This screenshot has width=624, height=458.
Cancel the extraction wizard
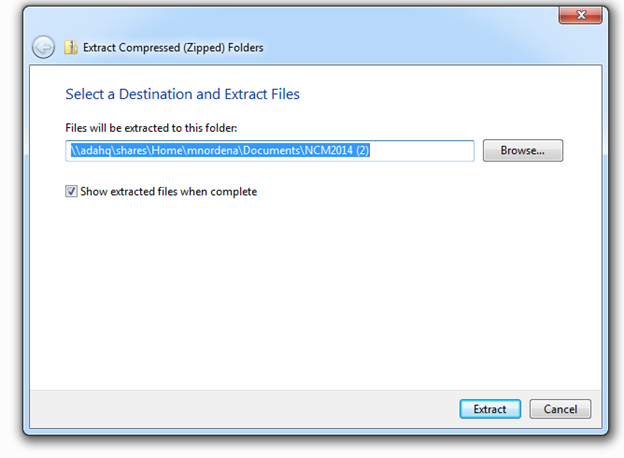560,409
